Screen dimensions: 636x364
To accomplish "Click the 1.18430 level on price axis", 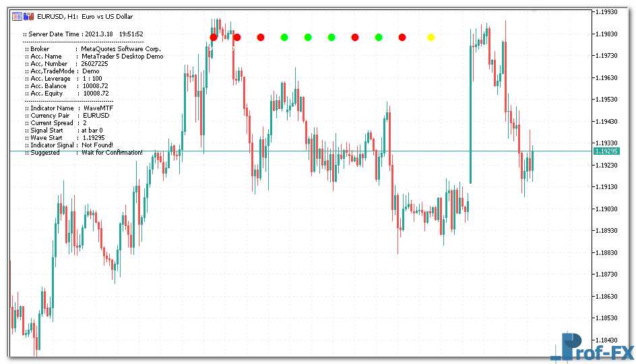I will [x=608, y=340].
